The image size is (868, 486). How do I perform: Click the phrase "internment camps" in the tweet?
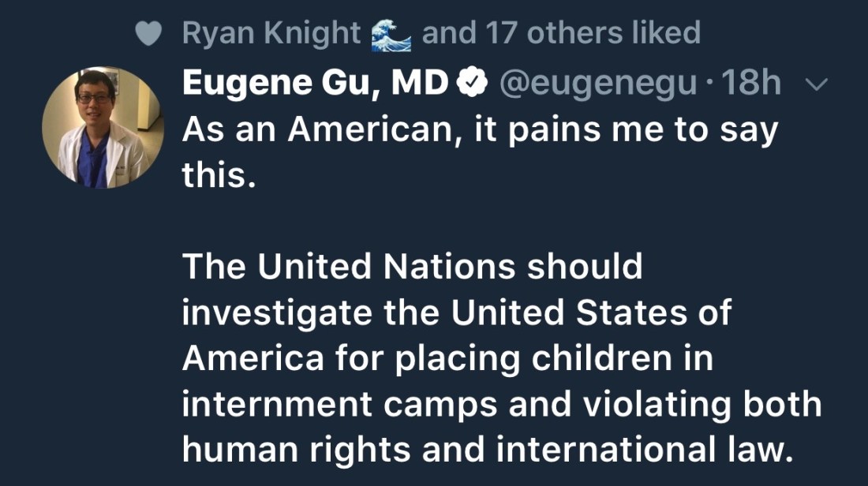[x=339, y=404]
